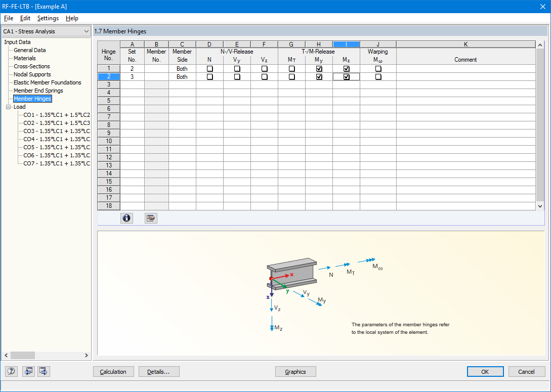Toggle MT release checkbox for hinge 2

(x=291, y=77)
